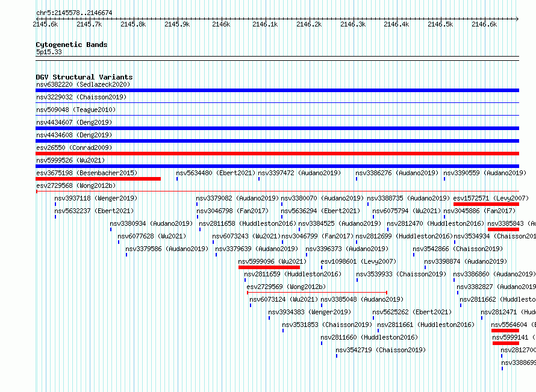Screen dimensions: 536x392
Task: Open esv26550 (Conrad2009) variant entry
Action: [74, 148]
